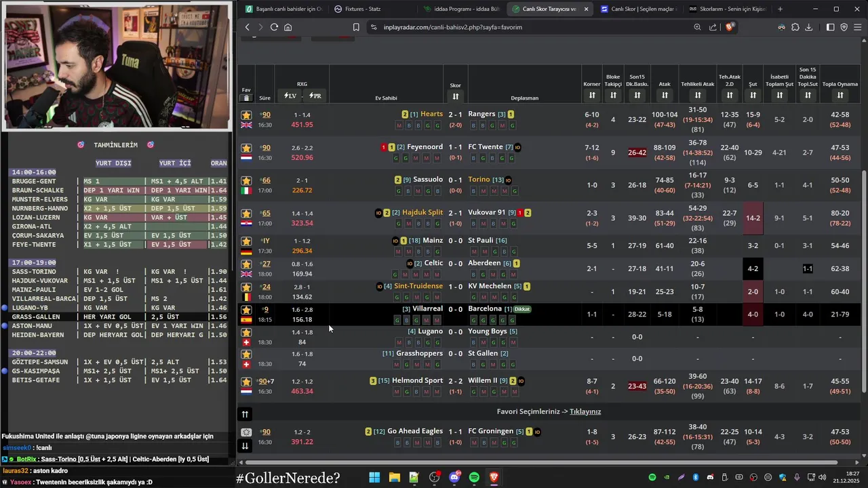
Task: Open browser downloads
Action: coord(808,27)
